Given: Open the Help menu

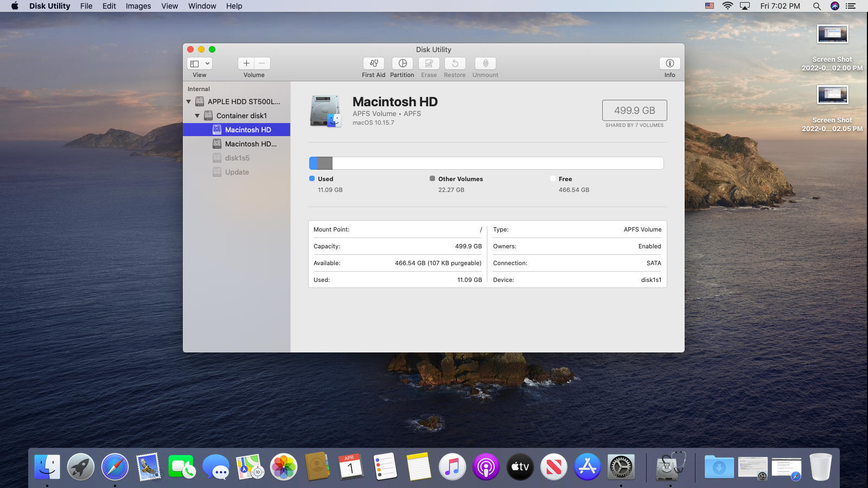Looking at the screenshot, I should (234, 6).
